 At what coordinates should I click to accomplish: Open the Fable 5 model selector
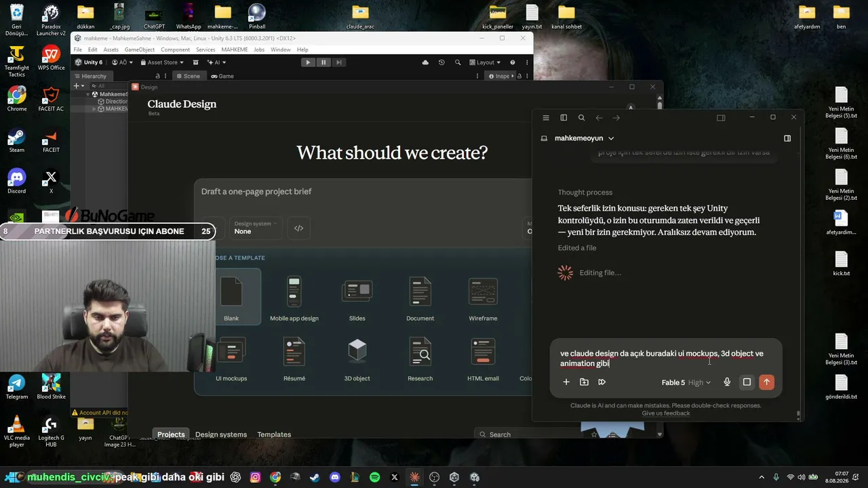tap(686, 383)
